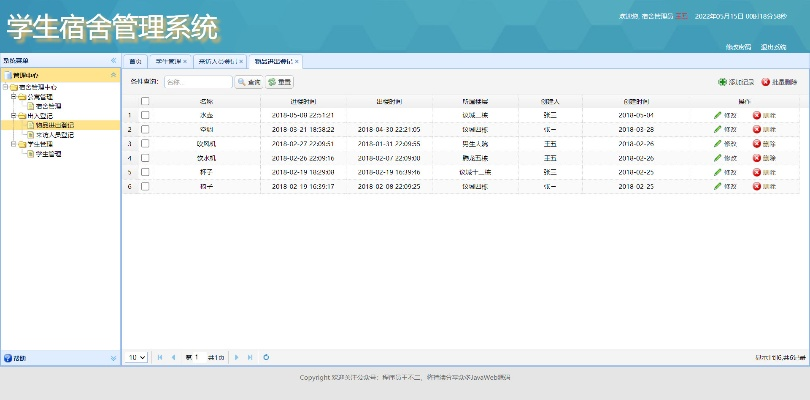Switch to the 首页 tab

click(135, 62)
